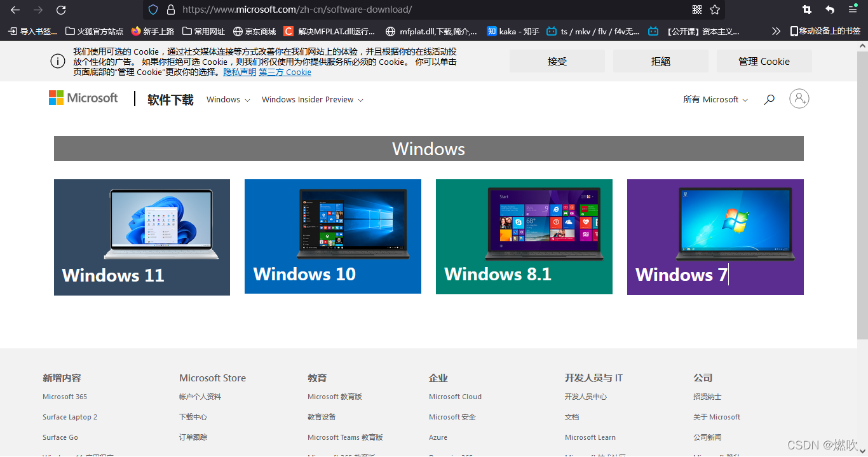Open the ts / mkv / flv bookmark
868x457 pixels.
click(593, 31)
